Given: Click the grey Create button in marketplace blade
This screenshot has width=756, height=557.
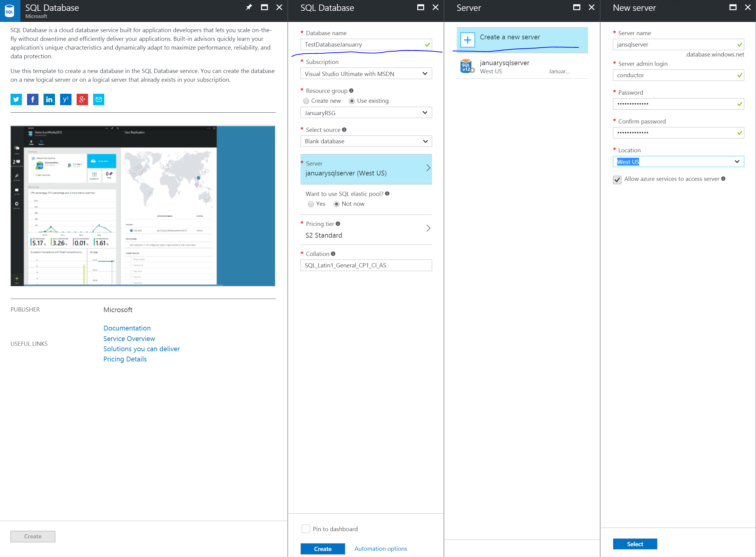Looking at the screenshot, I should pos(33,536).
